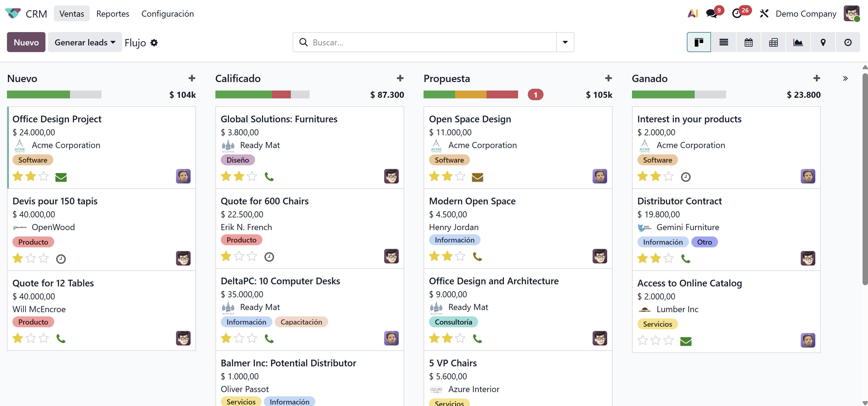Click email activity icon on Office Design Project

coord(61,177)
